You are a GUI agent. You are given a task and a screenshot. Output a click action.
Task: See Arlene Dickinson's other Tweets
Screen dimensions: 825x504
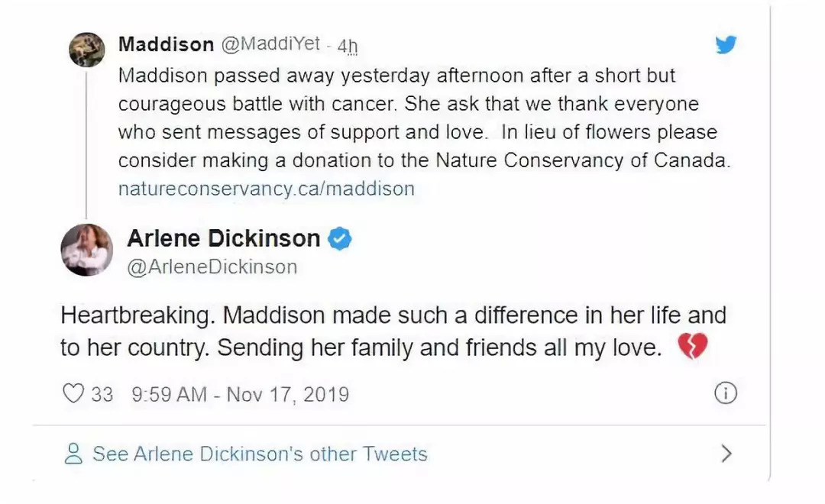pos(260,454)
